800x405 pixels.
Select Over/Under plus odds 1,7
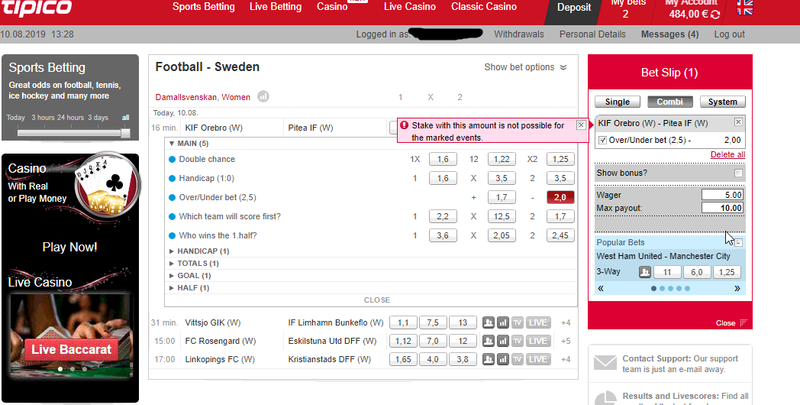(x=501, y=197)
